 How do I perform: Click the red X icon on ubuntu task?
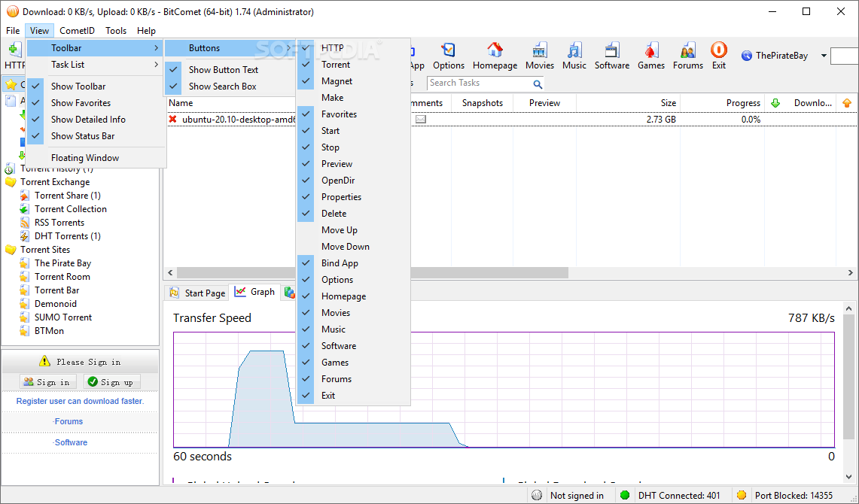click(x=173, y=120)
